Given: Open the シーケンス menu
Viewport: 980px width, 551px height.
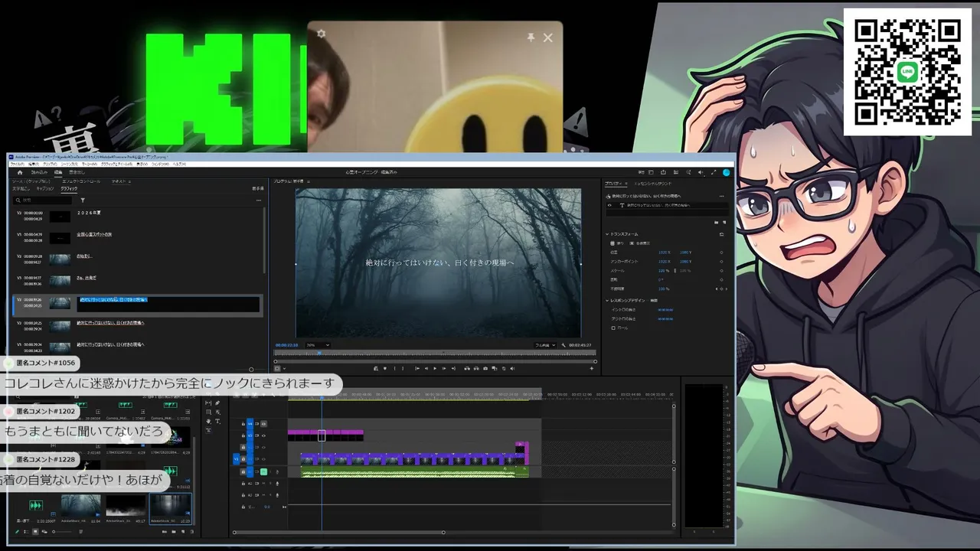Looking at the screenshot, I should [70, 164].
